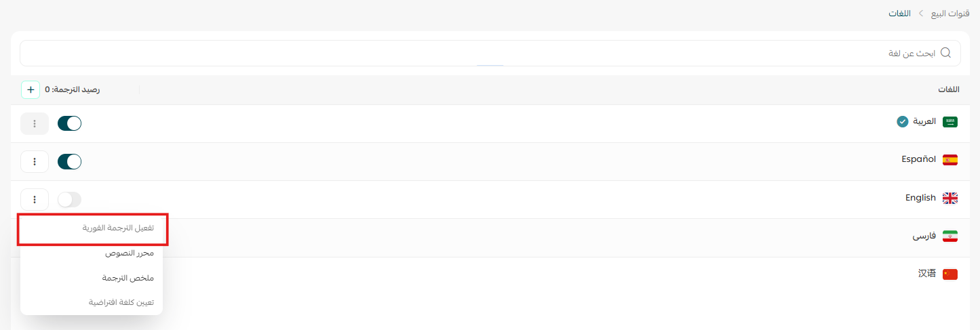Click the UK flag icon
Screen dimensions: 980x330
[x=950, y=198]
